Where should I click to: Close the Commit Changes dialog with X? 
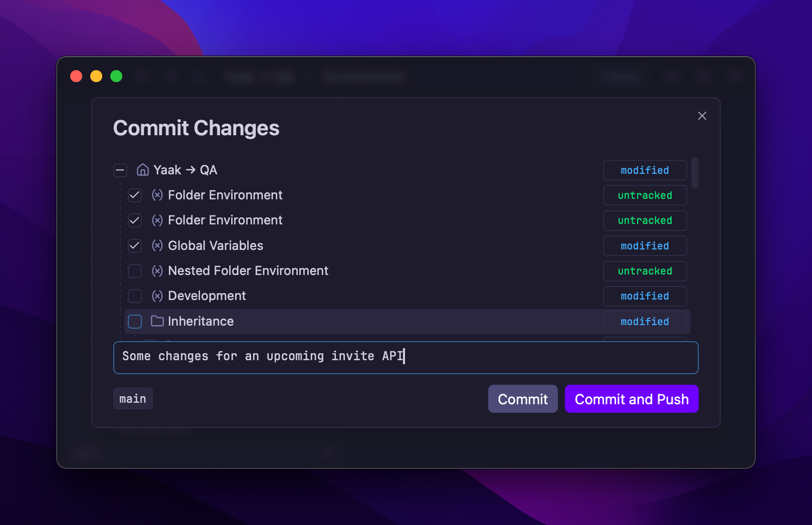coord(702,116)
